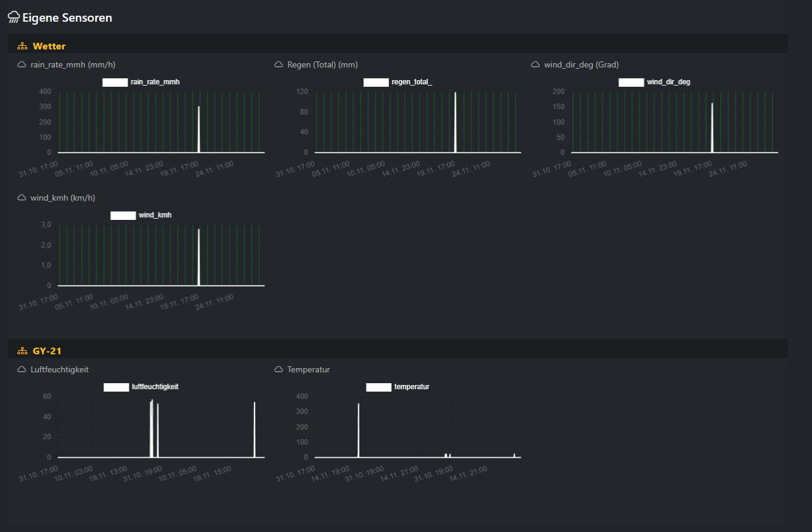
Task: Click the Eigene Sensoren page heading
Action: point(67,17)
